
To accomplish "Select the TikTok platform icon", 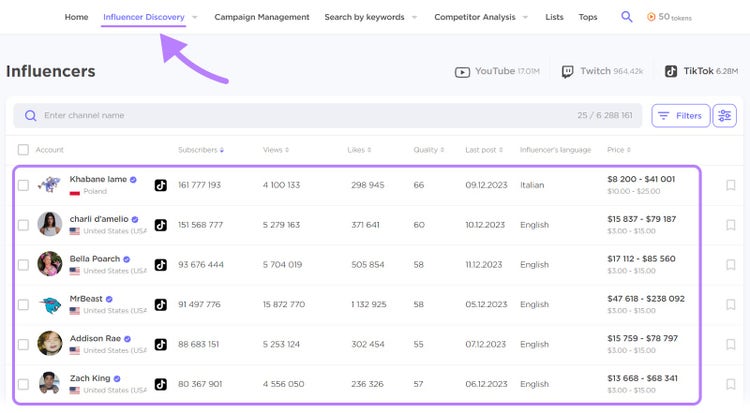I will (x=671, y=71).
